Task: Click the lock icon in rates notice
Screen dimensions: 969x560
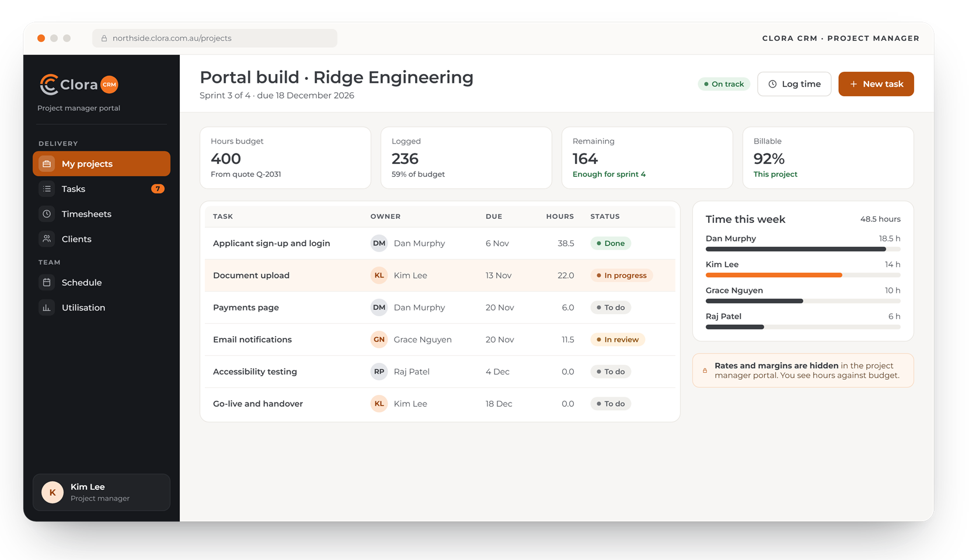Action: [705, 370]
